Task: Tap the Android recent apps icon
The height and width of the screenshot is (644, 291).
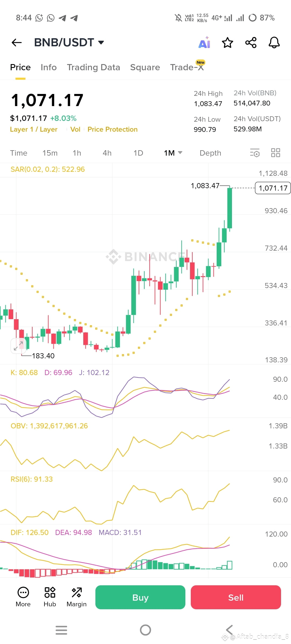Action: click(61, 630)
